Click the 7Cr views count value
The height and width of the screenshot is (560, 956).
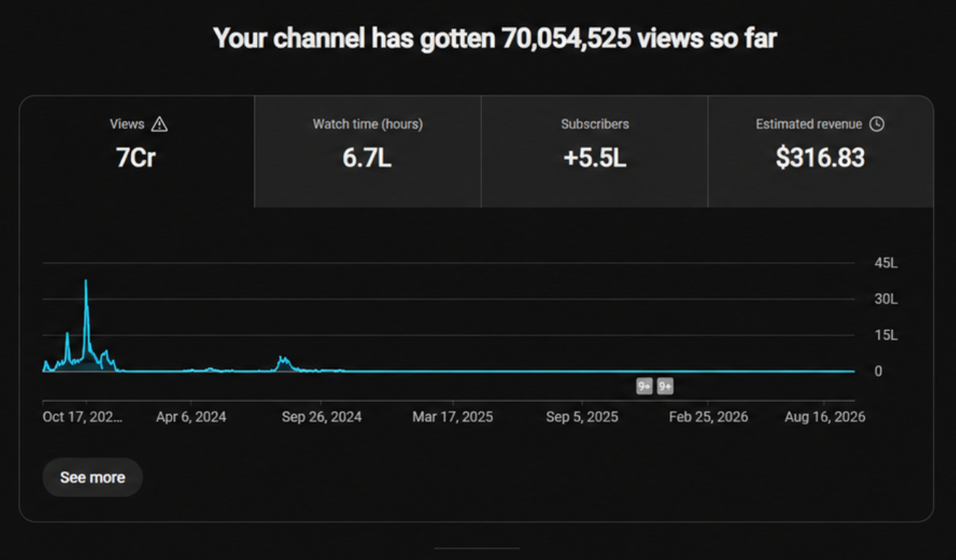(x=136, y=158)
